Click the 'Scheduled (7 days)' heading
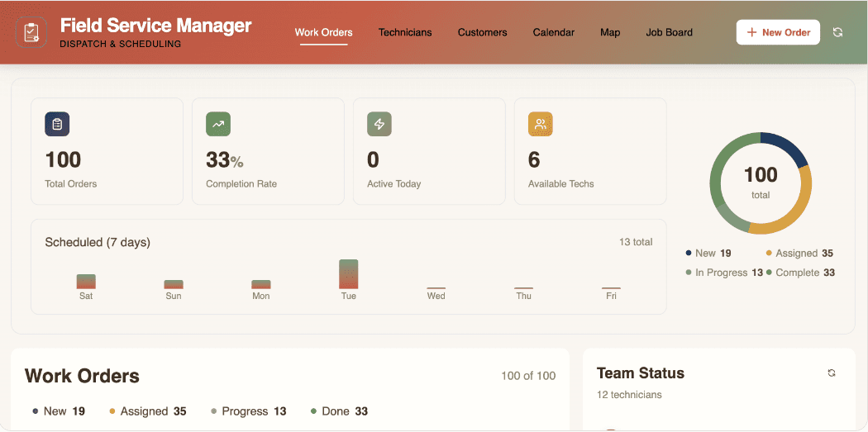868x432 pixels. click(x=98, y=242)
